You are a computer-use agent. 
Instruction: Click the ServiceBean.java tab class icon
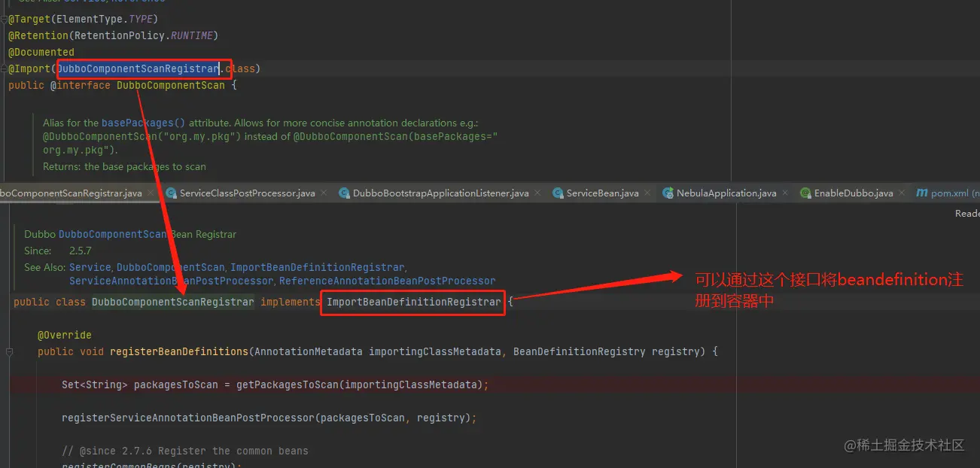point(558,193)
